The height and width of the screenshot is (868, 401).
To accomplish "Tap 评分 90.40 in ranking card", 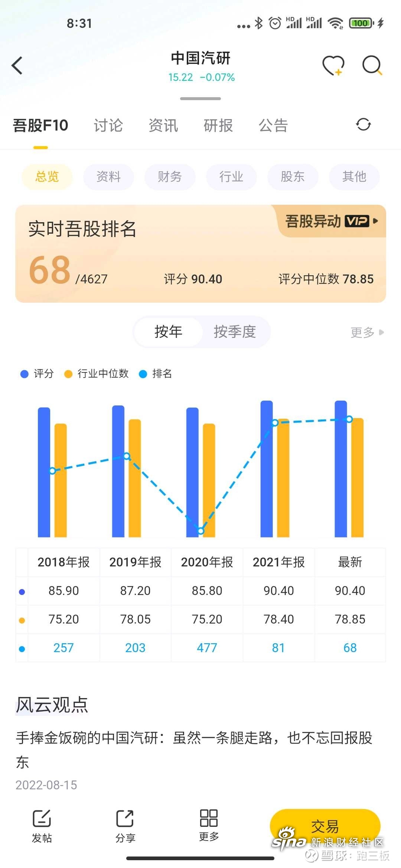I will tap(193, 279).
